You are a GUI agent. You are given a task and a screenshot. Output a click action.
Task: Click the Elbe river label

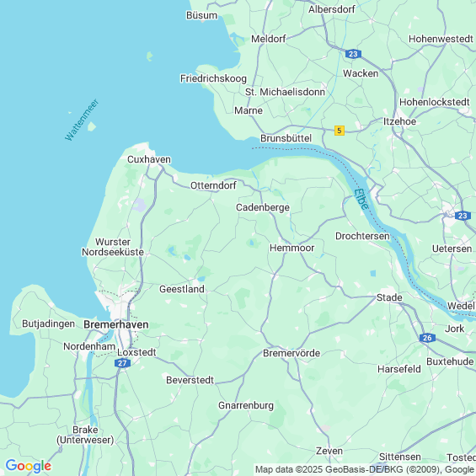coord(361,199)
